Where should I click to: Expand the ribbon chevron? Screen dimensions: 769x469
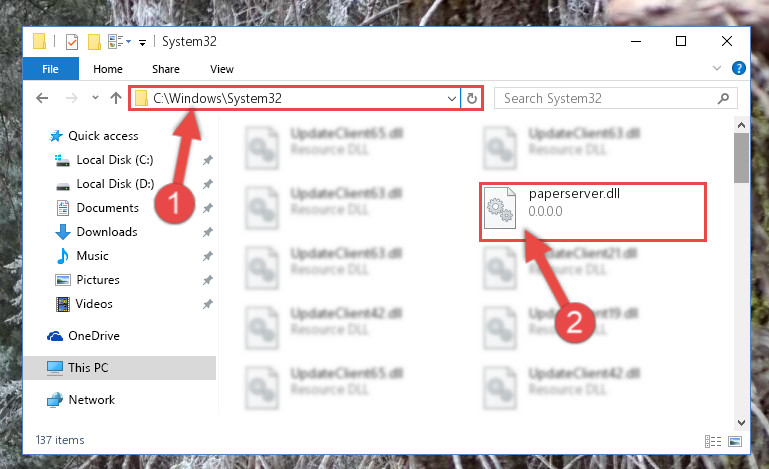(x=717, y=68)
